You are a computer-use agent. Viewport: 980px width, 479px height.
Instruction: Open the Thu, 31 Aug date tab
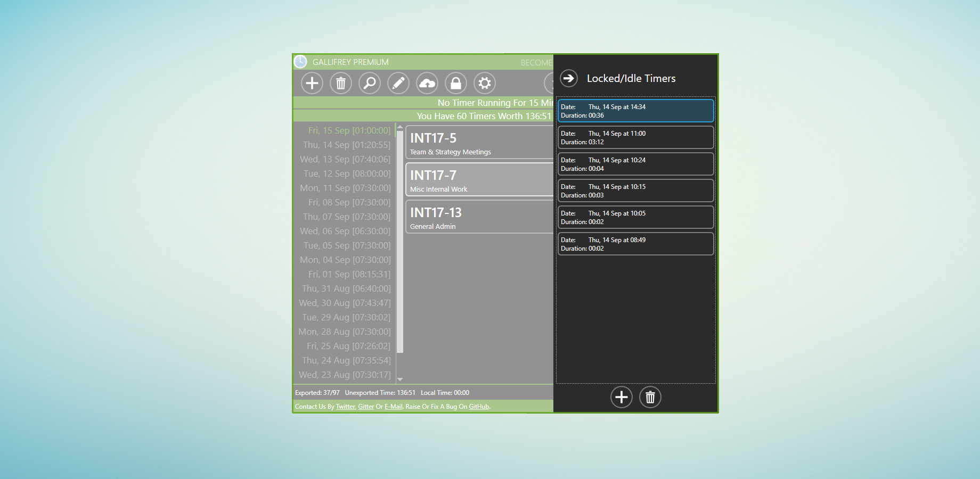click(346, 288)
